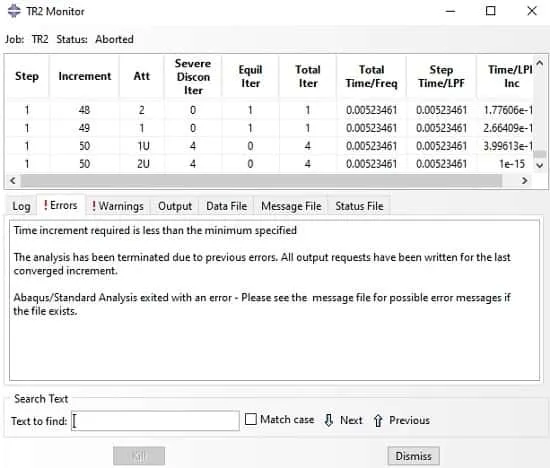Click the 1.77606e-1 time increment value
Viewport: 550px width, 468px height.
508,110
